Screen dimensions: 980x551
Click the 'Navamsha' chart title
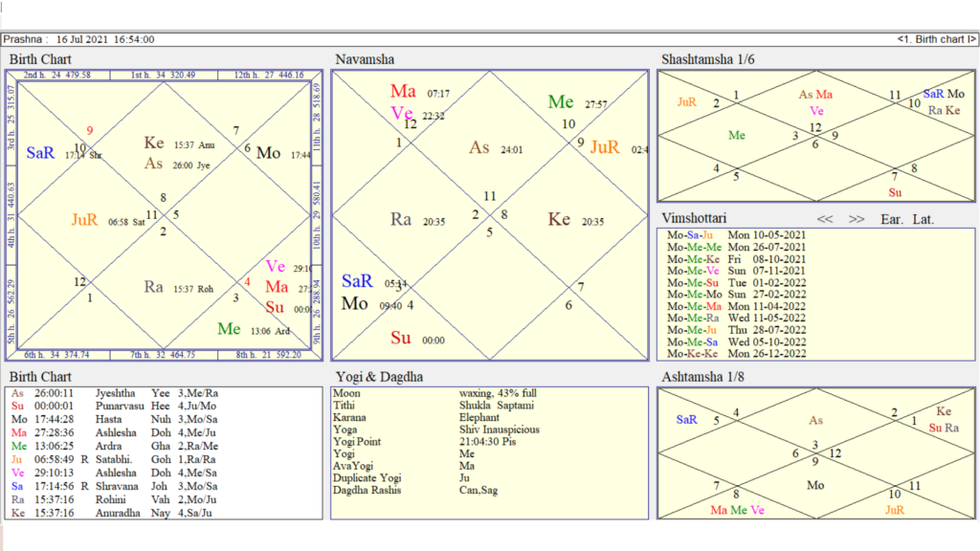point(365,59)
